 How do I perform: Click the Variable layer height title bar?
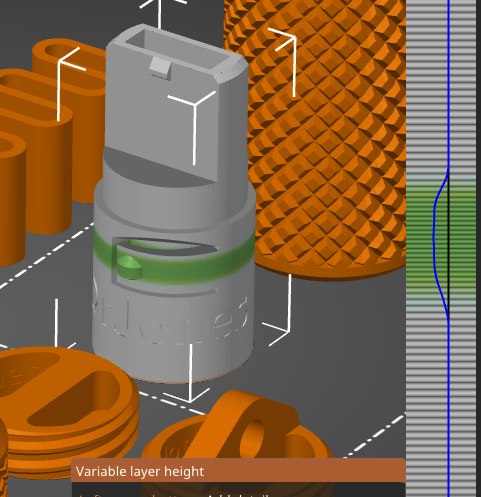238,471
